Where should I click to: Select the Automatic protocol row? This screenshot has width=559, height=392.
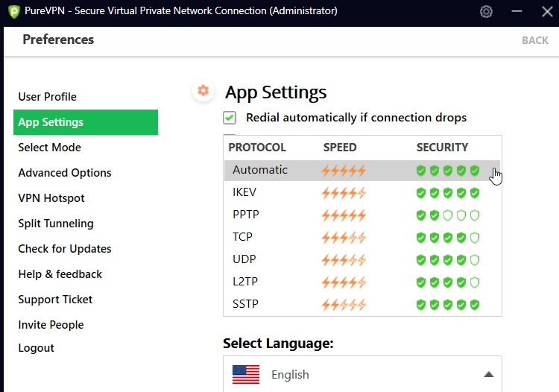[x=362, y=171]
